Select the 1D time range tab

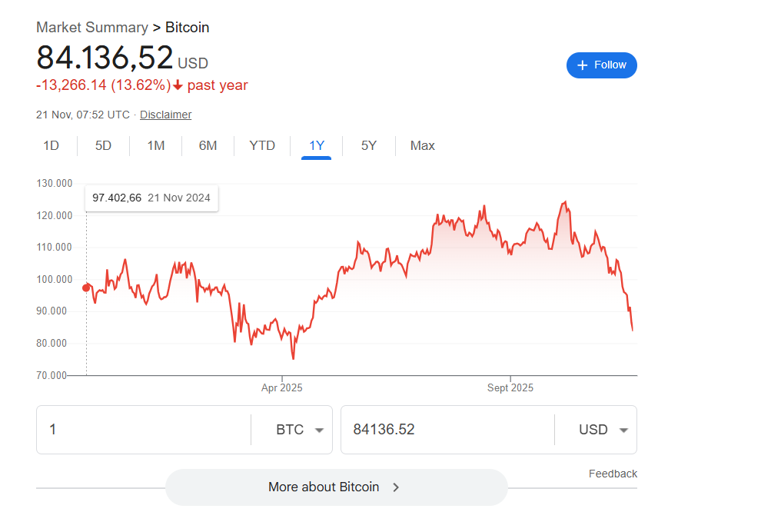[x=51, y=146]
